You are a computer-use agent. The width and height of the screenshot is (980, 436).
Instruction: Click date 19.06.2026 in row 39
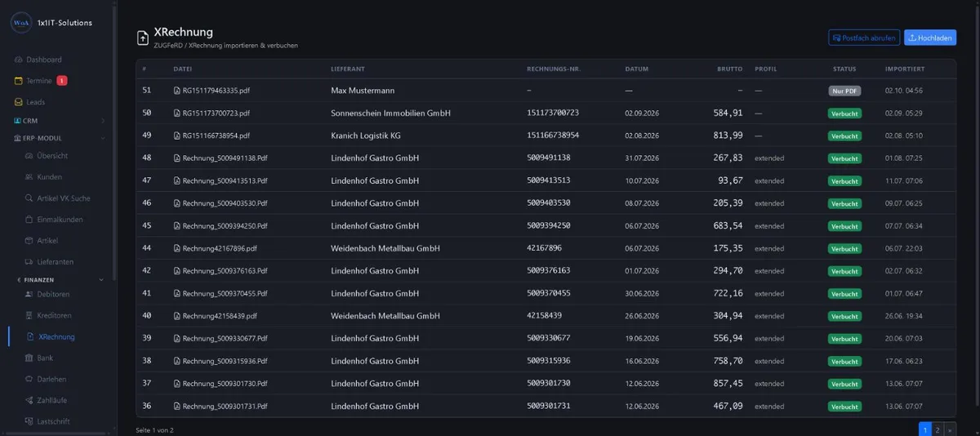click(x=642, y=338)
